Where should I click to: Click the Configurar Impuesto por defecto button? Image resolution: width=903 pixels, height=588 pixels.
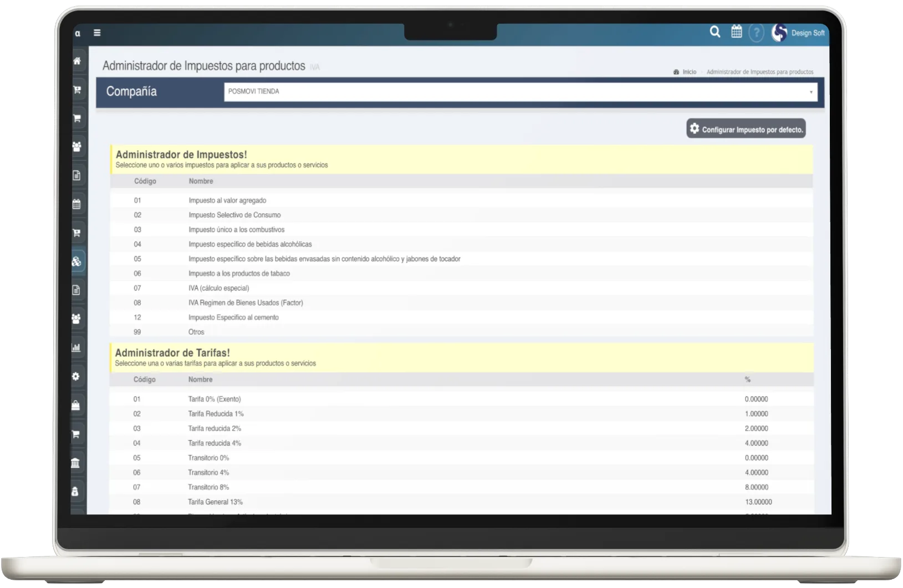(x=746, y=129)
